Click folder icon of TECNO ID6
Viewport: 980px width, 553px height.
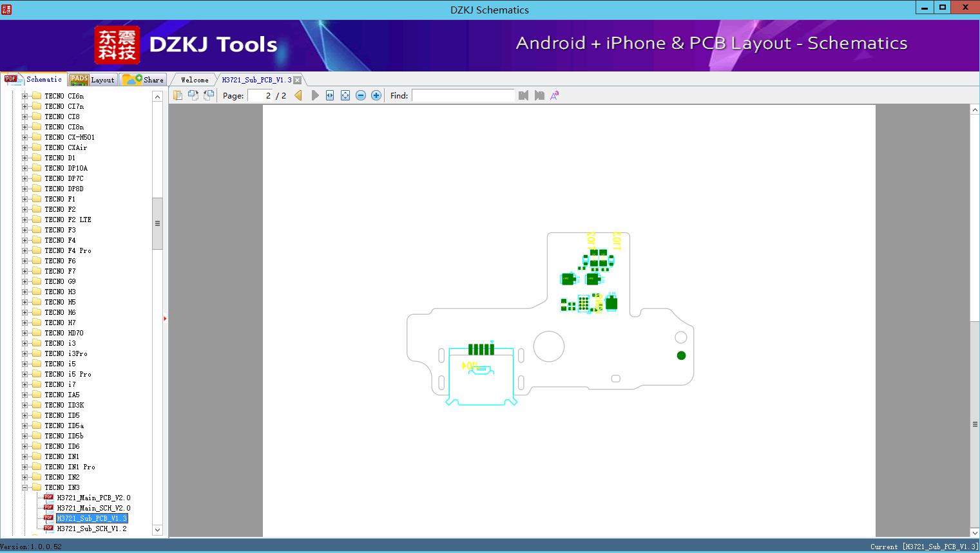point(37,446)
